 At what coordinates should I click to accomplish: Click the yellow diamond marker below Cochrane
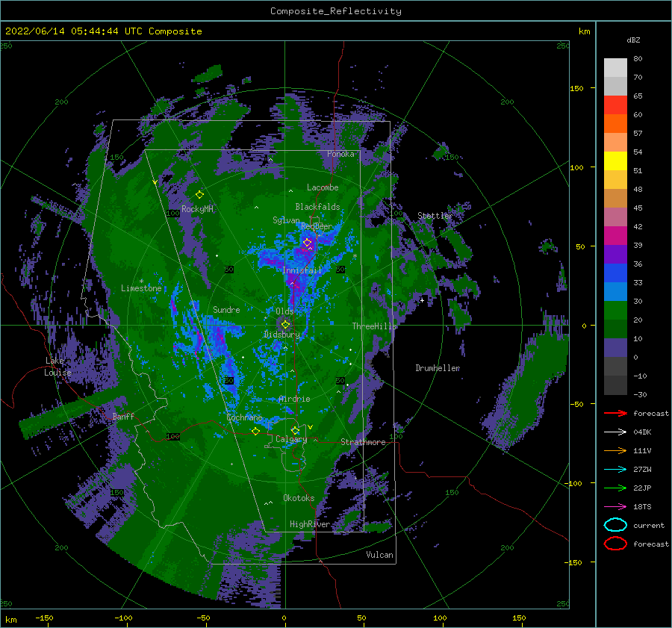pyautogui.click(x=255, y=431)
